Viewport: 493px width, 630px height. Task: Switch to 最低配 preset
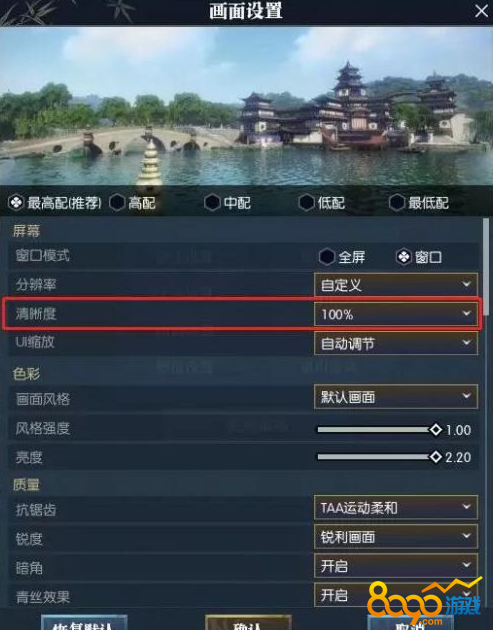click(x=397, y=202)
